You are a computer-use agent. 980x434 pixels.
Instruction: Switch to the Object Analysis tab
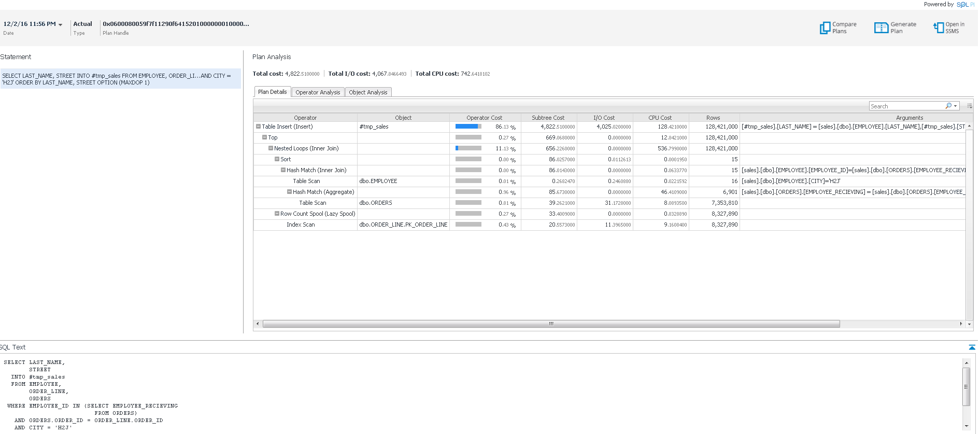[368, 92]
